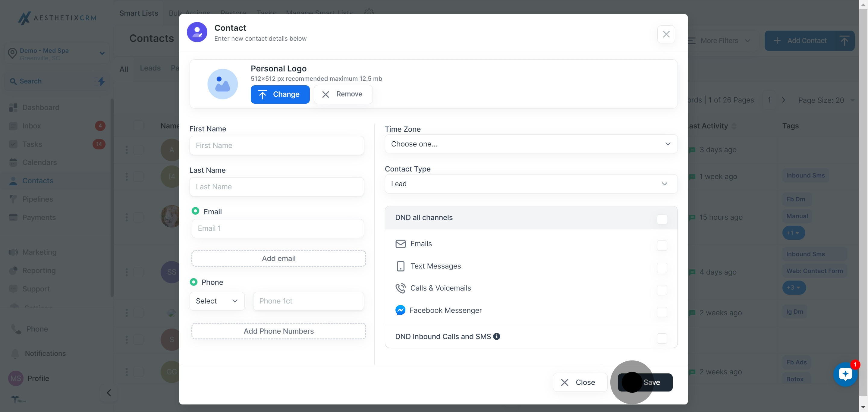Click the Change logo button
This screenshot has height=412, width=868.
280,94
